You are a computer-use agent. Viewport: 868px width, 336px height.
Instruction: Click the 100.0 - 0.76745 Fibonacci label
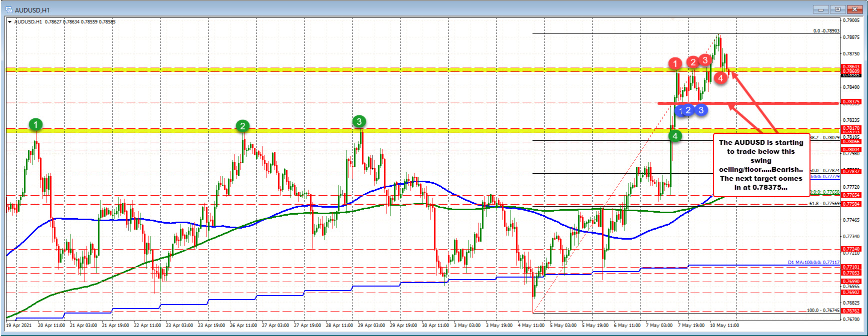[x=823, y=311]
